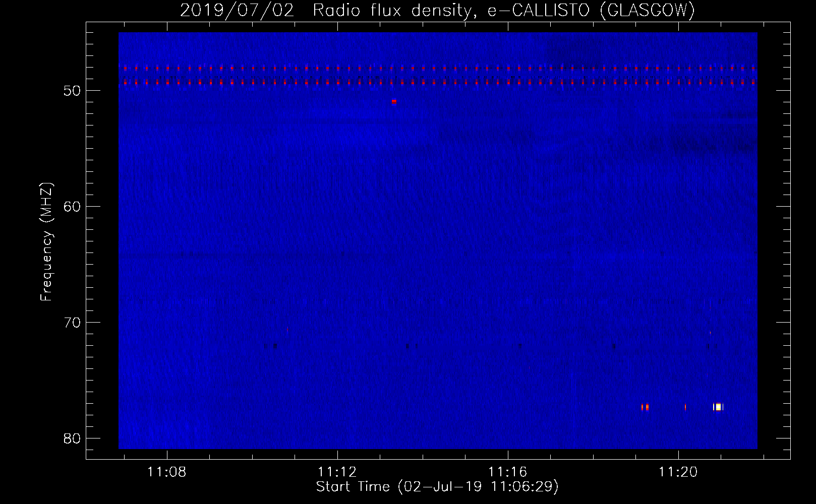Click the isolated red spot near 51 MHz

click(394, 101)
